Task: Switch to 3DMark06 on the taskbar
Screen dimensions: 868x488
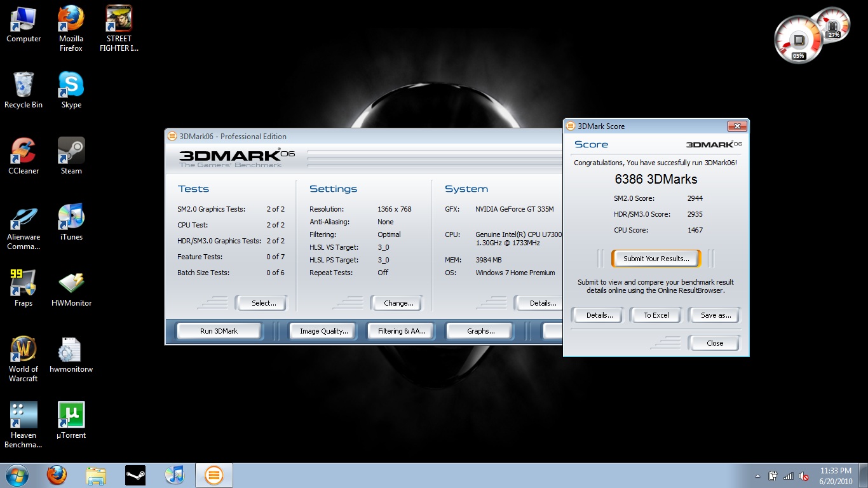Action: click(x=214, y=475)
